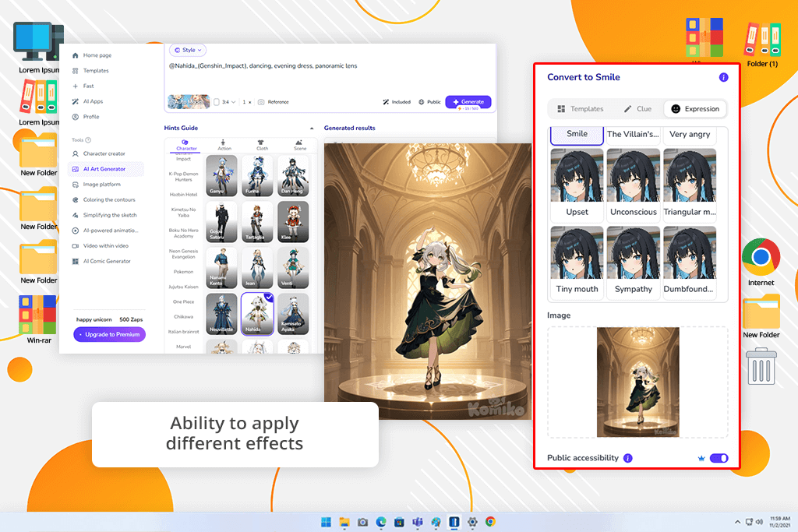Pick the Klee character card

293,222
